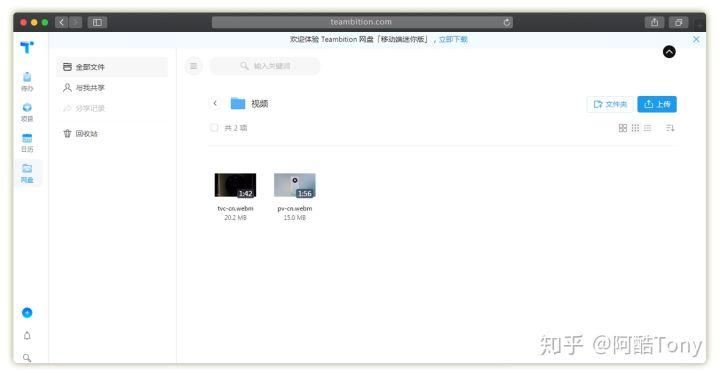Click the black round collapse arrow button
The width and height of the screenshot is (720, 377).
coord(669,52)
